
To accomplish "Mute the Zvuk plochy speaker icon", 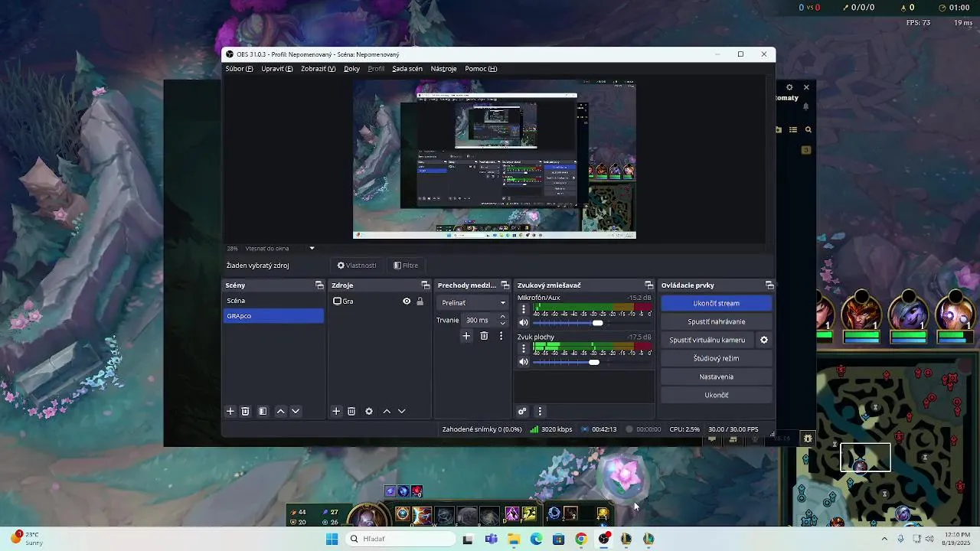I will point(524,362).
